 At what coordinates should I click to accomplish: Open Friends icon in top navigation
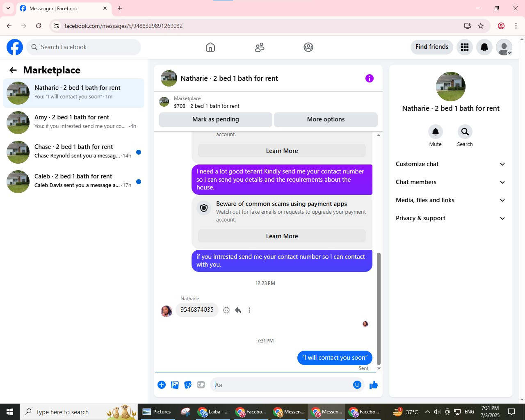[260, 47]
